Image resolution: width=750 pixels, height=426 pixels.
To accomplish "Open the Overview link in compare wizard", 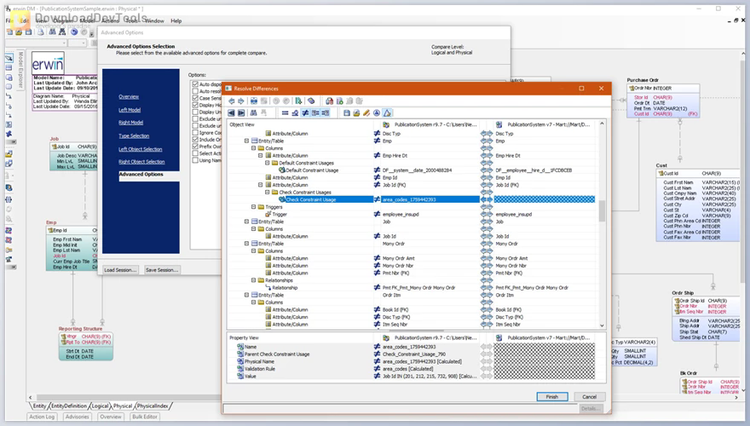I will coord(129,97).
